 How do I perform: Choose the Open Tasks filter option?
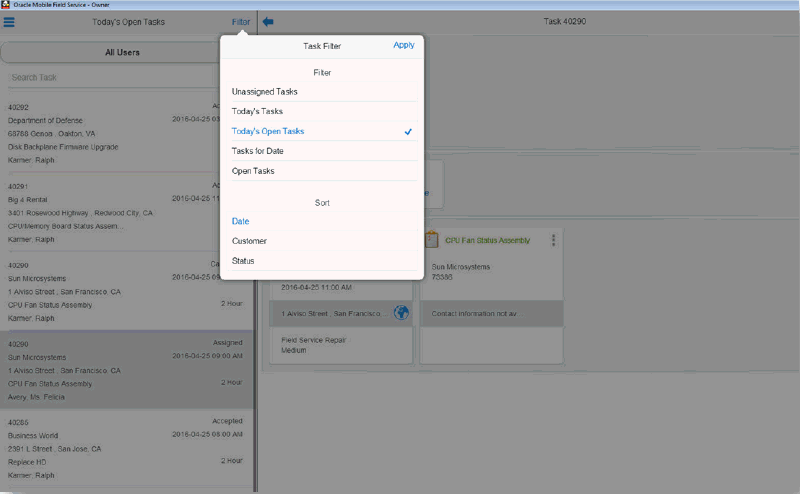322,171
